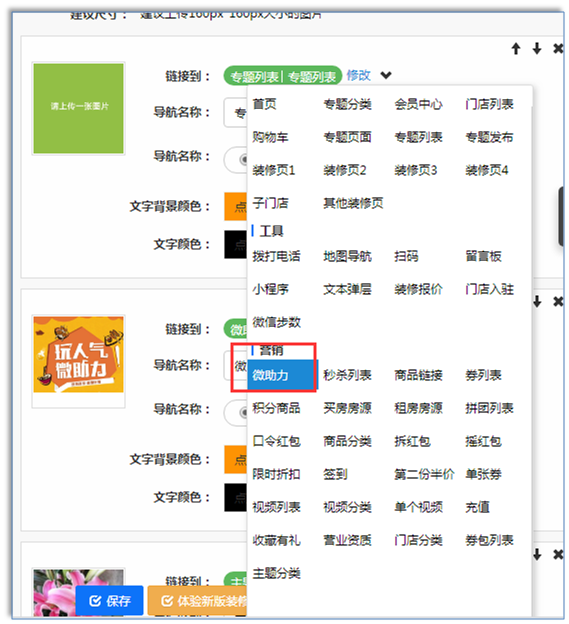Delete the third navigation card at bottom
The image size is (569, 624).
pos(558,554)
